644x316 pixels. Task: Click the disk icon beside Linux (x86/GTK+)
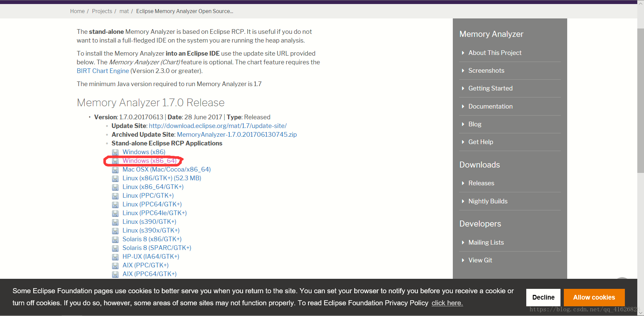point(115,179)
